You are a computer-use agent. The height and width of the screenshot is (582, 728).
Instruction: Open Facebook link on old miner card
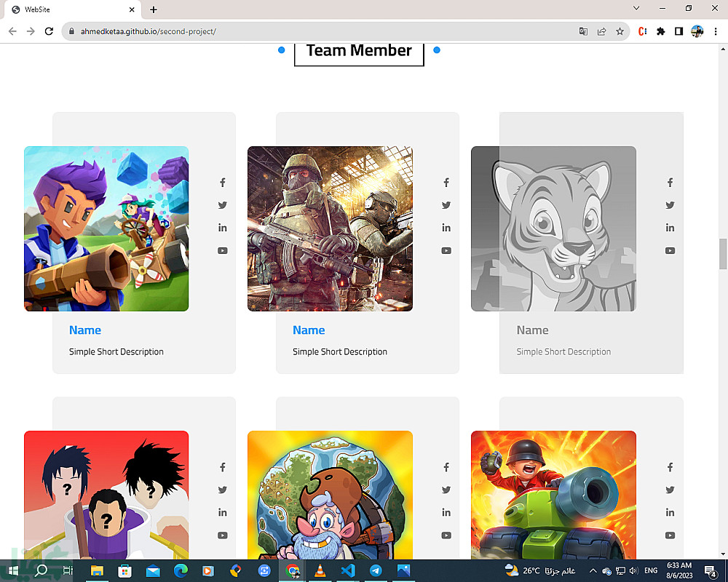pos(446,467)
